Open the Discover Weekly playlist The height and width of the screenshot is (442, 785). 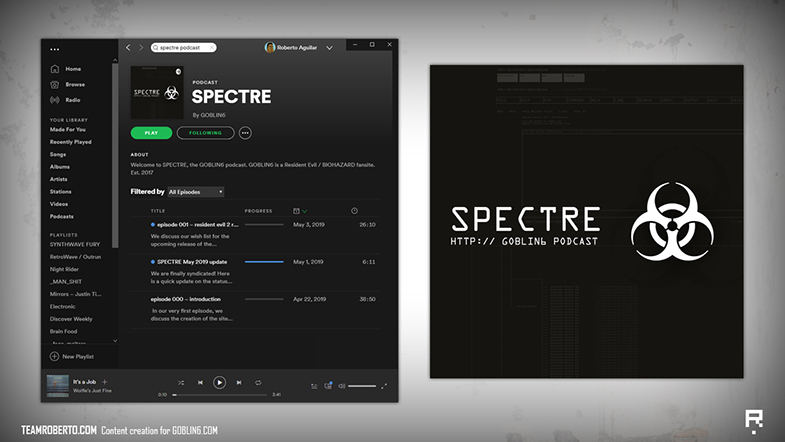tap(71, 319)
